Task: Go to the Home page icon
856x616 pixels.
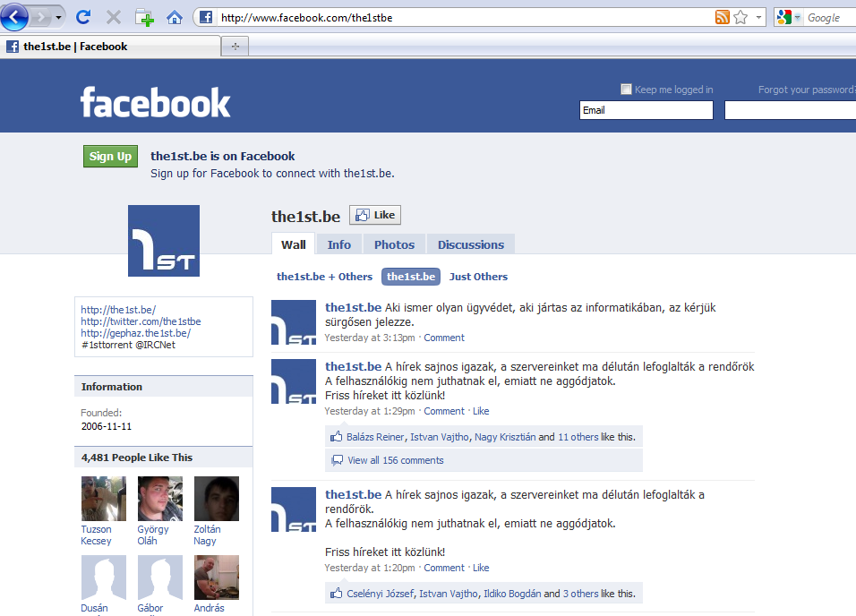Action: tap(174, 18)
